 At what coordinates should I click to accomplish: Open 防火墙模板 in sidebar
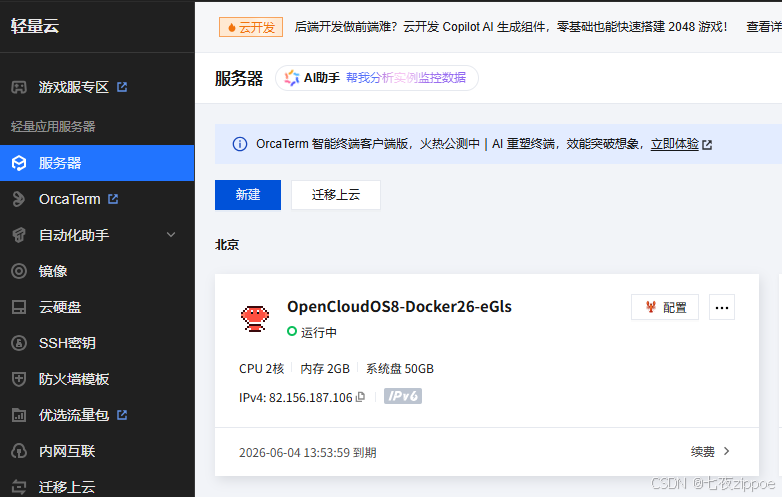[x=74, y=379]
